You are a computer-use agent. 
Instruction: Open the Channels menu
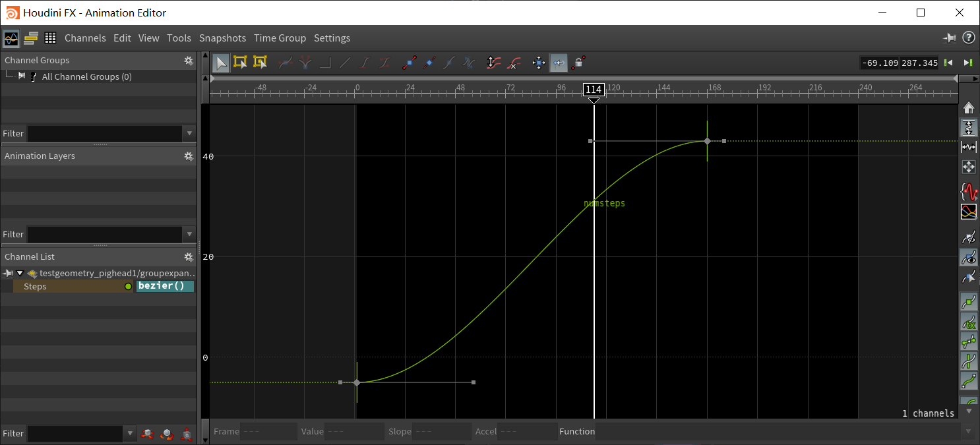pos(85,38)
